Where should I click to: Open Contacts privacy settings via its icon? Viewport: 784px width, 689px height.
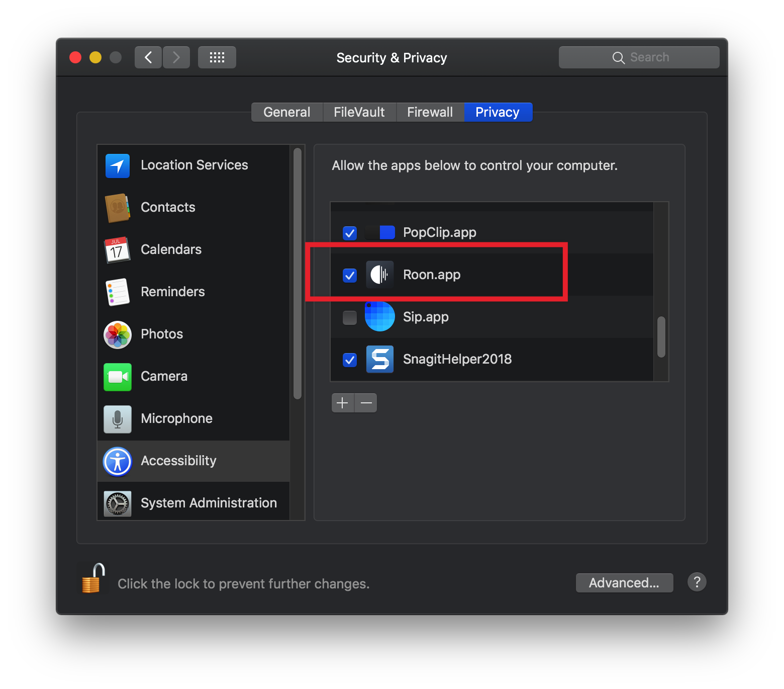tap(117, 208)
